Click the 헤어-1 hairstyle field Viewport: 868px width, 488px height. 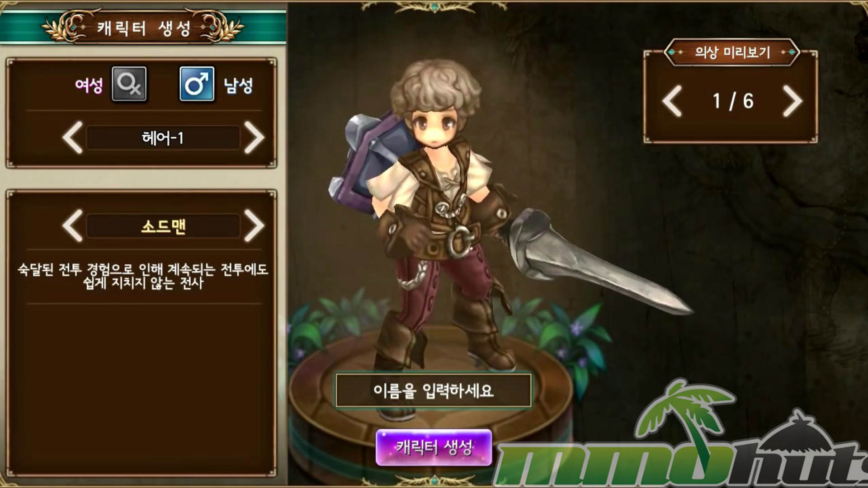tap(163, 138)
